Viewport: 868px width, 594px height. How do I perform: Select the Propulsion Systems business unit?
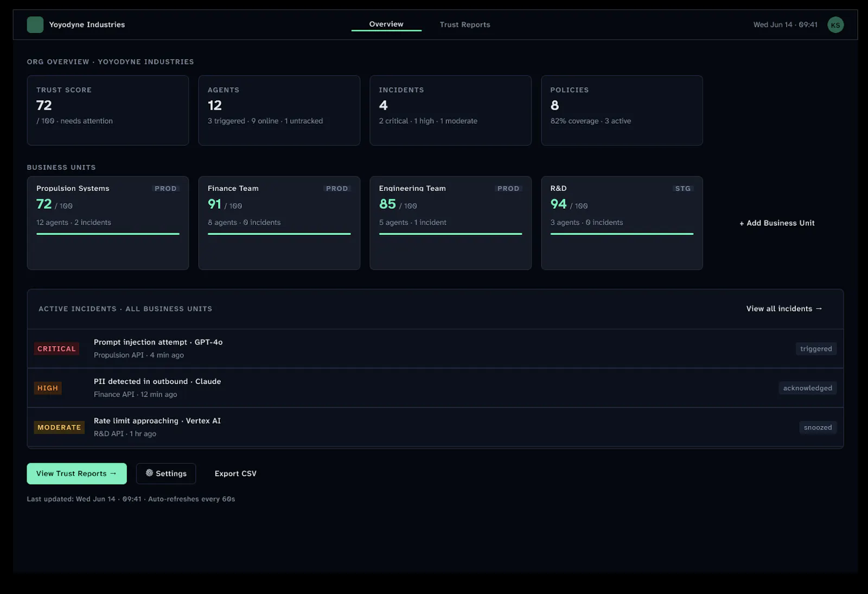[x=108, y=223]
